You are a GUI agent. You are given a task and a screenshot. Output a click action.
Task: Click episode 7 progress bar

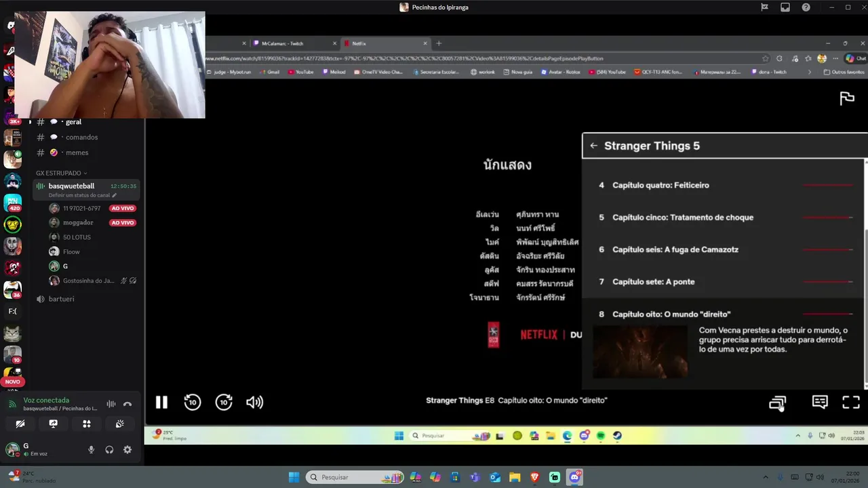click(827, 282)
